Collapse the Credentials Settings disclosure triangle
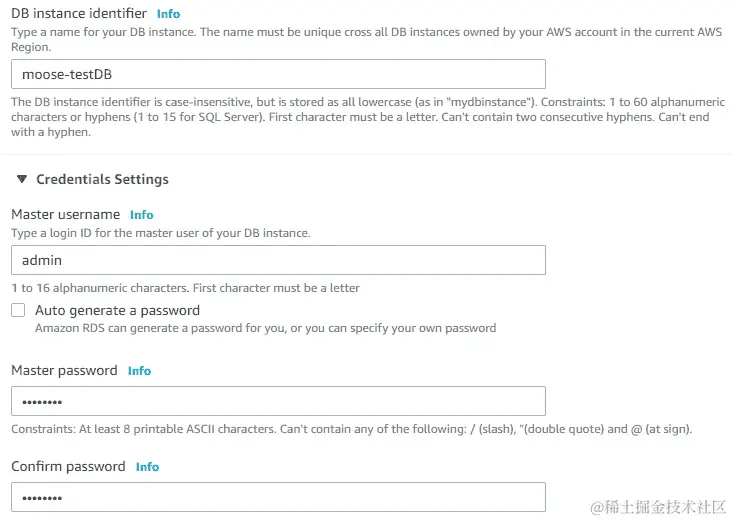Viewport: 732px width, 521px height. pyautogui.click(x=22, y=180)
